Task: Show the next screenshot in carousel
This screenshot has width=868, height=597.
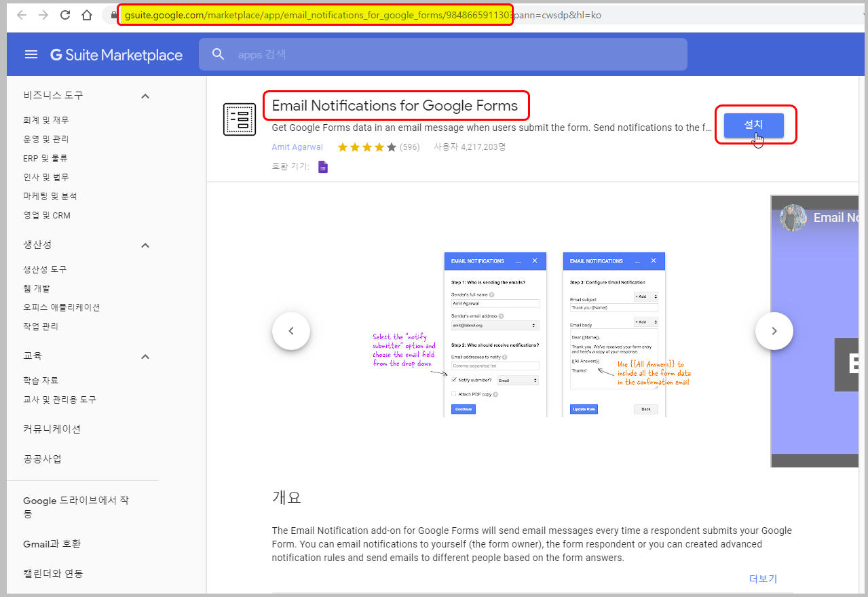Action: pyautogui.click(x=774, y=331)
